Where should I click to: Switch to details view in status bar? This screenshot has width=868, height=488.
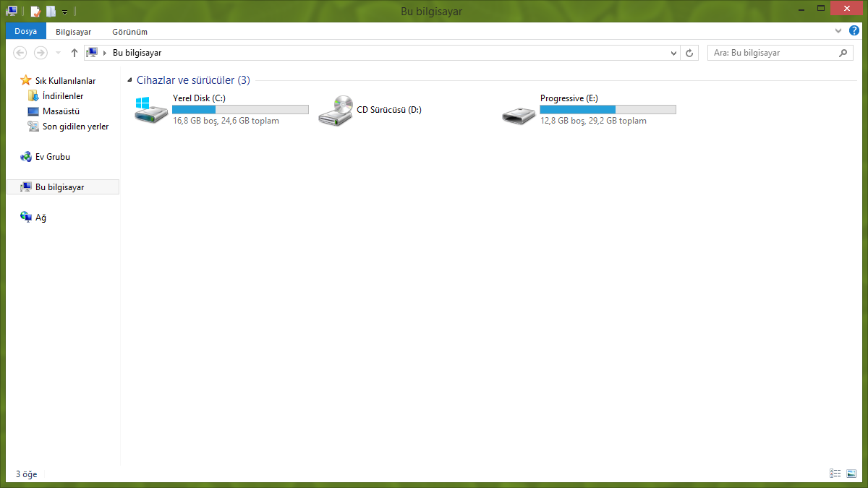click(835, 474)
